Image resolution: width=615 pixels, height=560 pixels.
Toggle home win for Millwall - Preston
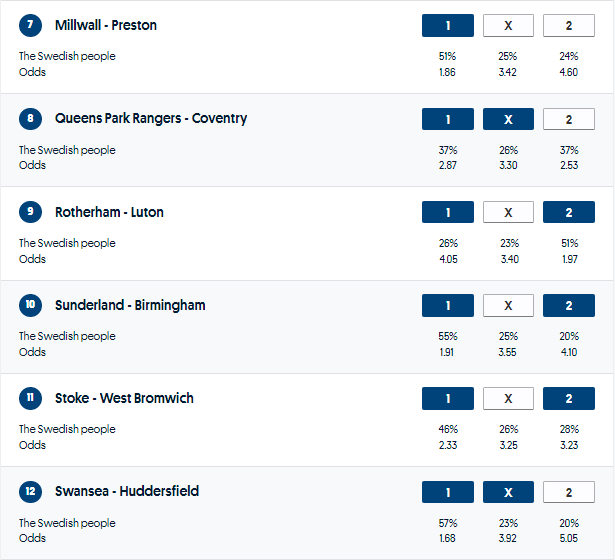[447, 26]
